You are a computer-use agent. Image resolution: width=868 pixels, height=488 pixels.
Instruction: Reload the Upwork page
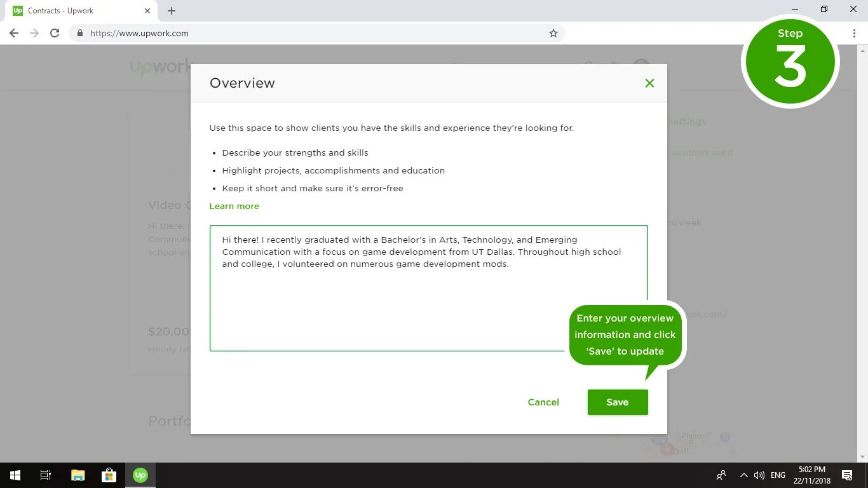pyautogui.click(x=55, y=33)
